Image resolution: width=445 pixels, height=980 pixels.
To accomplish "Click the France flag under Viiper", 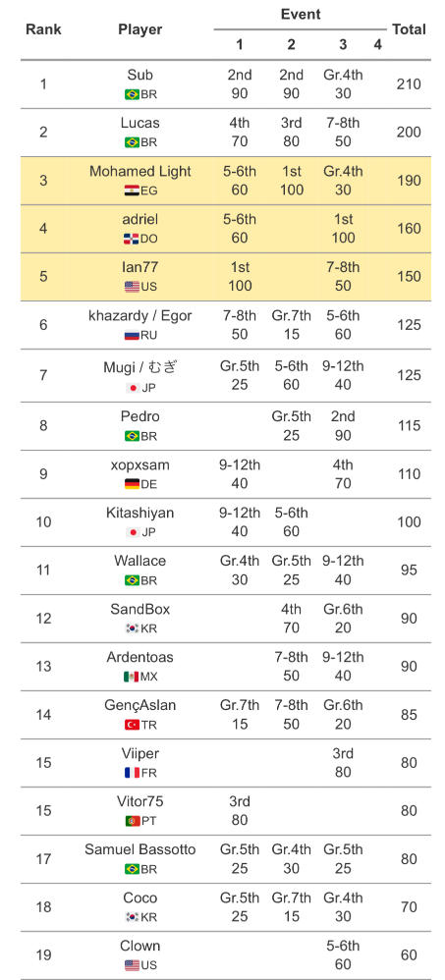I will tap(132, 773).
